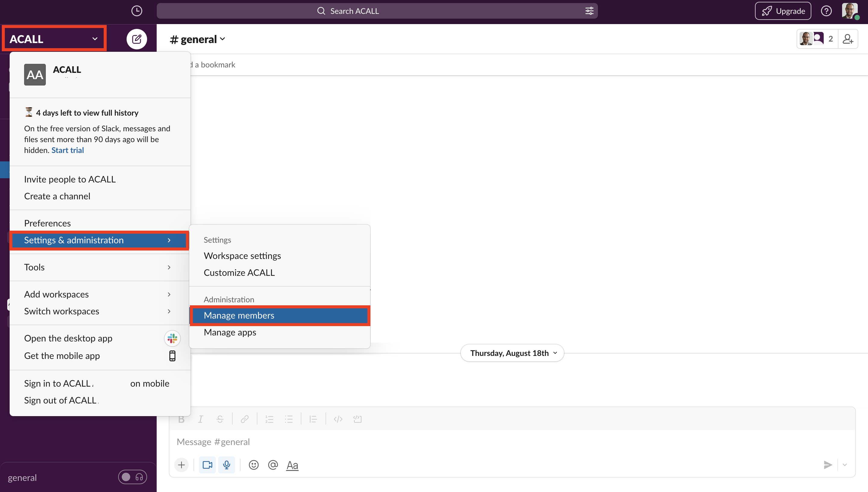Click the plus attachment button

pos(181,465)
